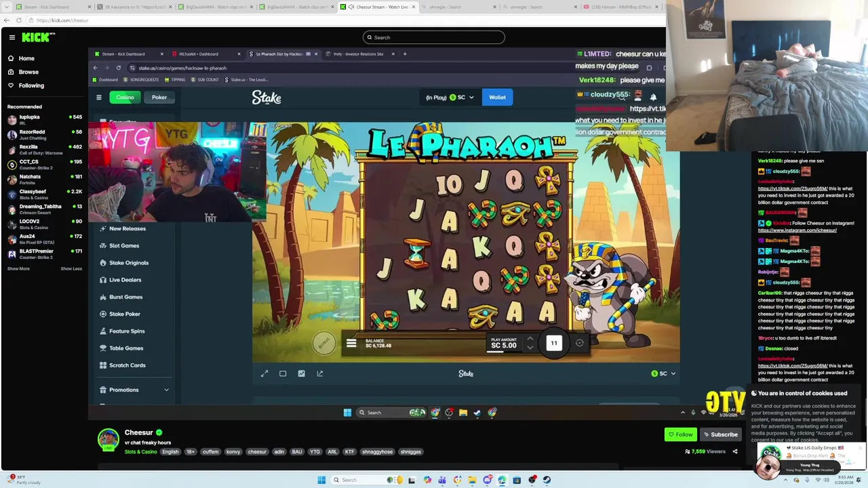Switch to the Hanson MMMBop YouTube tab

[x=620, y=7]
